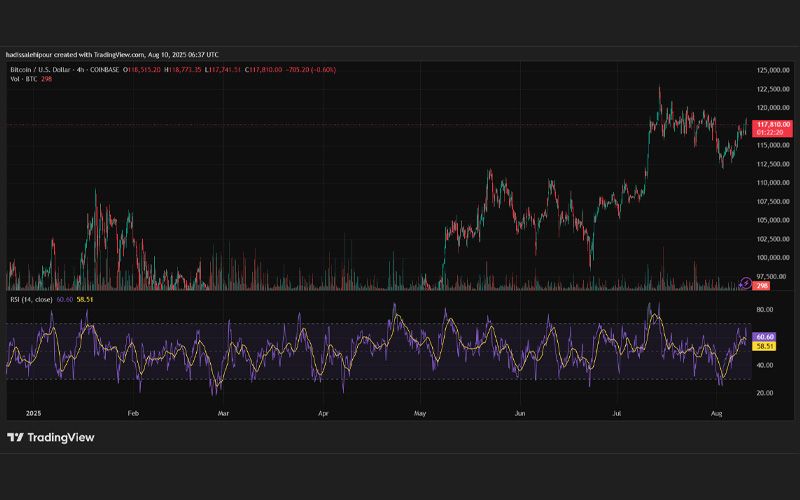Click the RSI (14, close) indicator legend
800x500 pixels.
click(x=31, y=299)
